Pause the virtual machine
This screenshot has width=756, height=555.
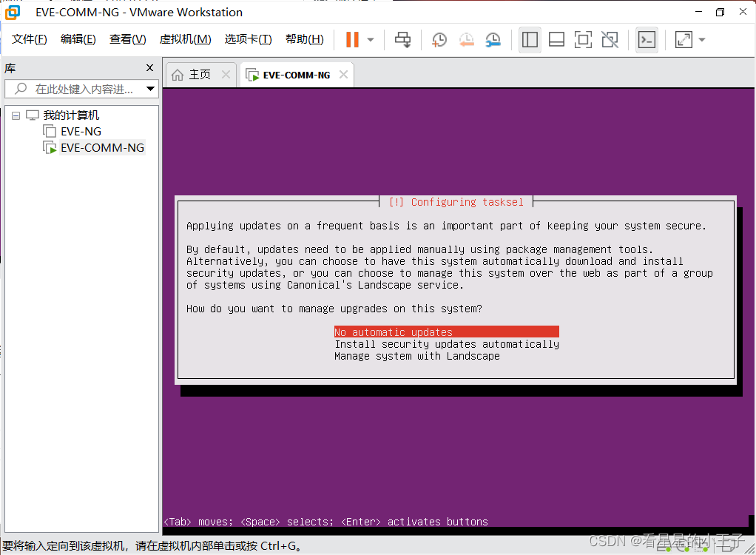[x=352, y=39]
